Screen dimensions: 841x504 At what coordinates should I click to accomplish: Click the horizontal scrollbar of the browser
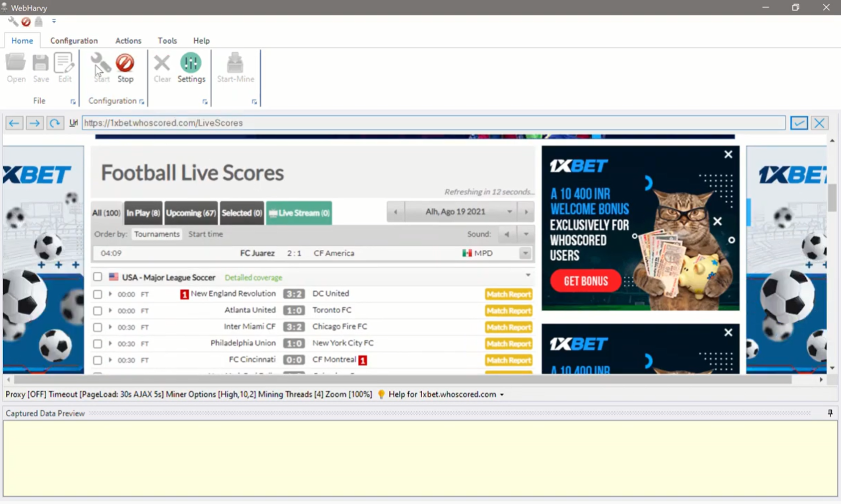click(402, 380)
